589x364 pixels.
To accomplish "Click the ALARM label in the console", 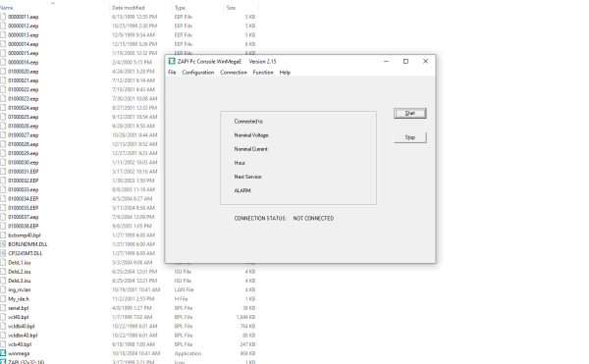I will click(242, 190).
